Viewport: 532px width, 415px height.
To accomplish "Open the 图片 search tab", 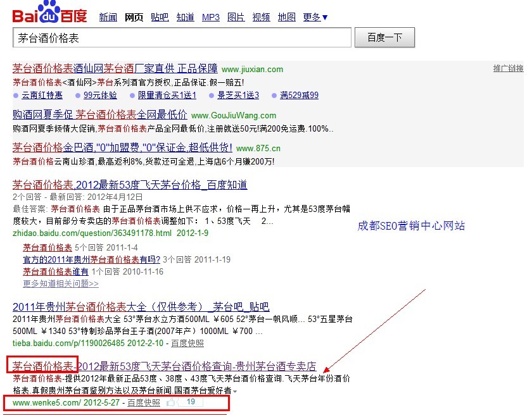I will click(x=236, y=17).
